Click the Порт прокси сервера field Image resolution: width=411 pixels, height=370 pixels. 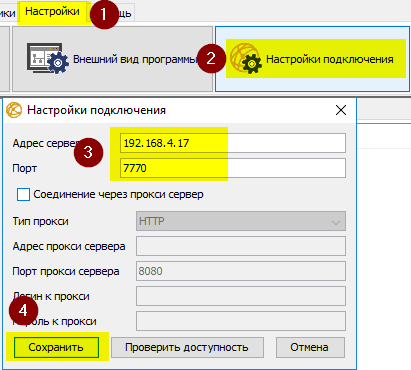pos(241,271)
